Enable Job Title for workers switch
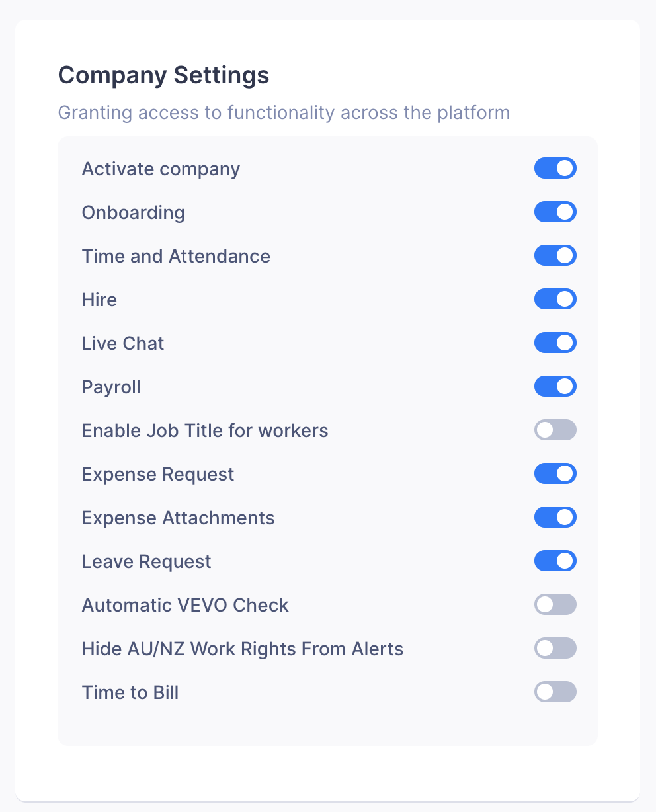 tap(555, 430)
